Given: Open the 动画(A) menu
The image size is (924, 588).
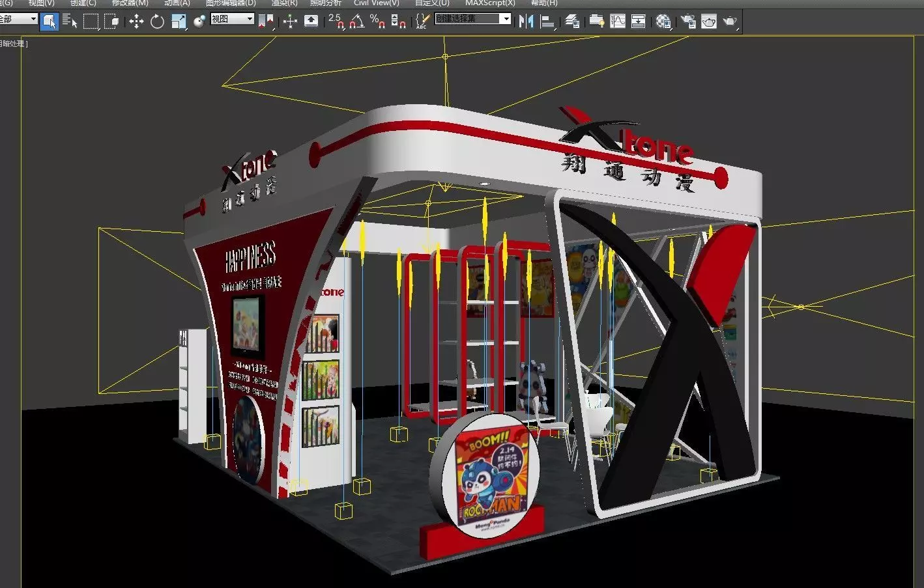Looking at the screenshot, I should (x=177, y=3).
